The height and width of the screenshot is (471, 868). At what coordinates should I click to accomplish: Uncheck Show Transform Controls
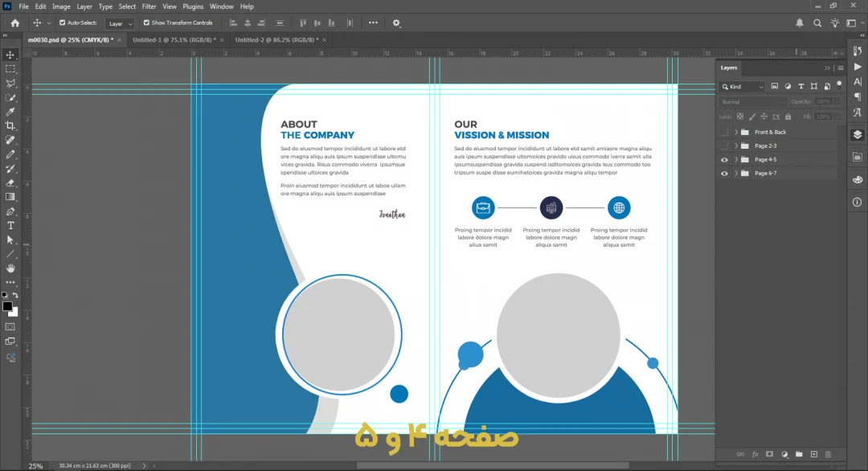click(x=146, y=23)
